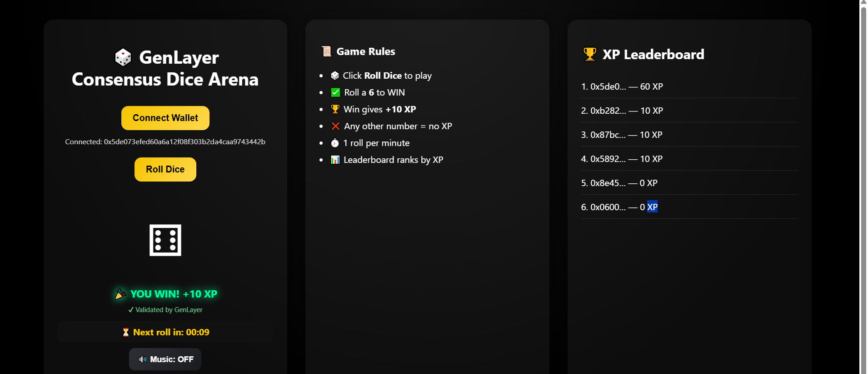Click the trophy next to Win gives +10 XP
The height and width of the screenshot is (374, 868).
335,109
